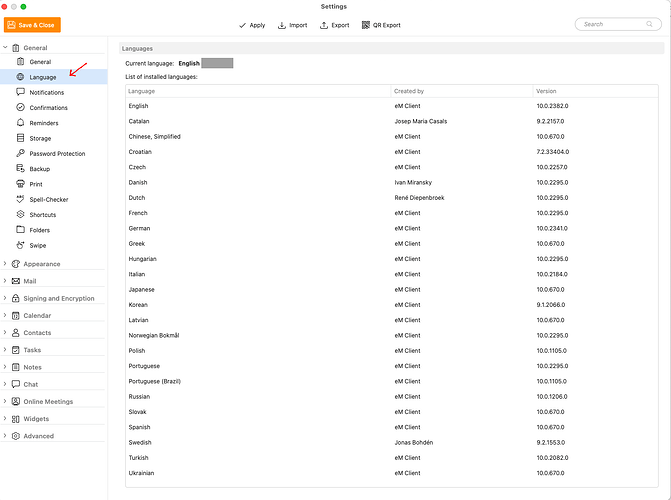Choose Portuguese (Brazil) language
671x500 pixels.
pos(392,381)
